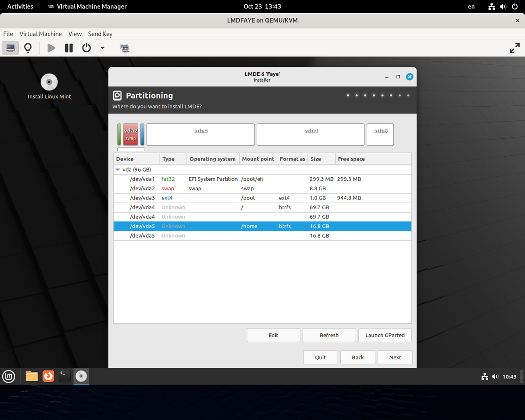Viewport: 525px width, 420px height.
Task: Open host network status icon
Action: (492, 7)
